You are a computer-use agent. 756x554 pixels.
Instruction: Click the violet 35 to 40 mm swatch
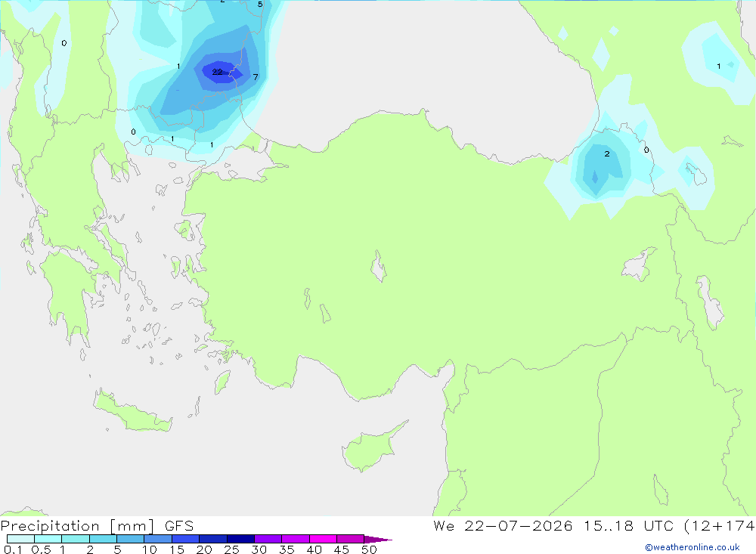tap(296, 539)
